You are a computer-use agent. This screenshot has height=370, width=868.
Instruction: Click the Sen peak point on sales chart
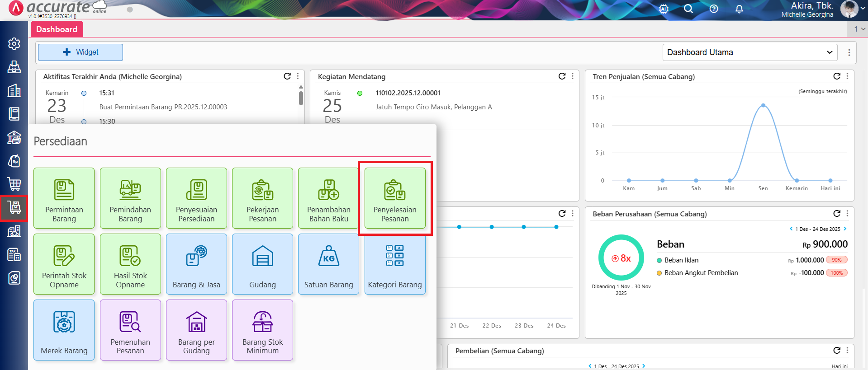tap(763, 105)
